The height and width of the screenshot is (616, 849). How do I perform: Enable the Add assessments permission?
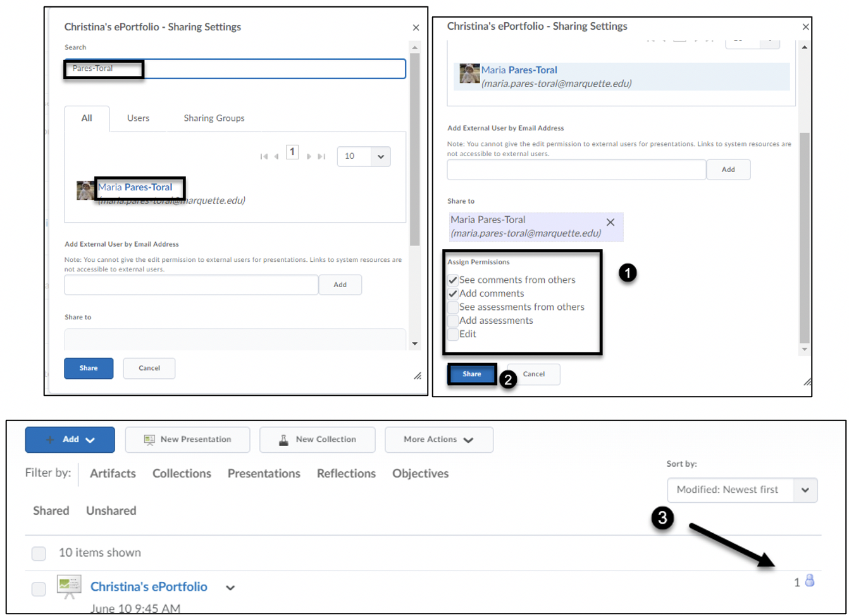(453, 321)
